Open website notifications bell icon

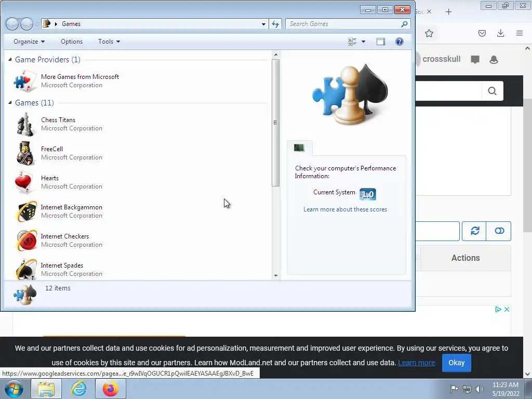pos(494,60)
